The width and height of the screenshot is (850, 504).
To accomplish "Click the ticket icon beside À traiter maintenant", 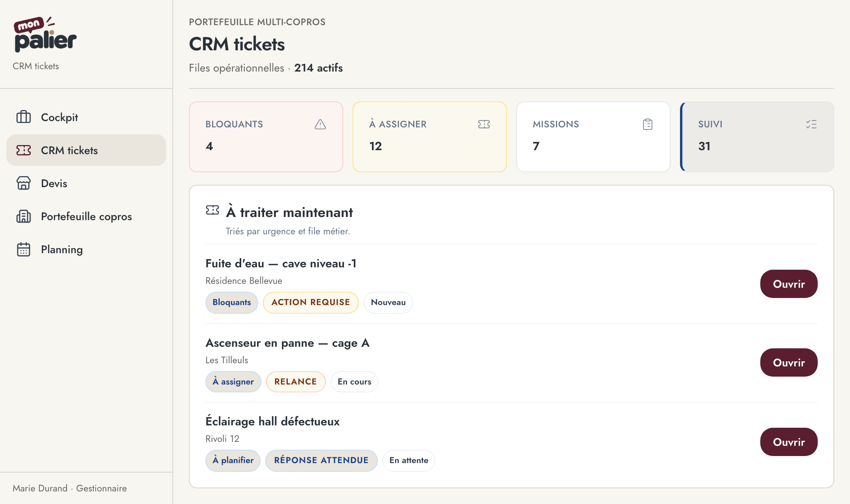I will 213,210.
